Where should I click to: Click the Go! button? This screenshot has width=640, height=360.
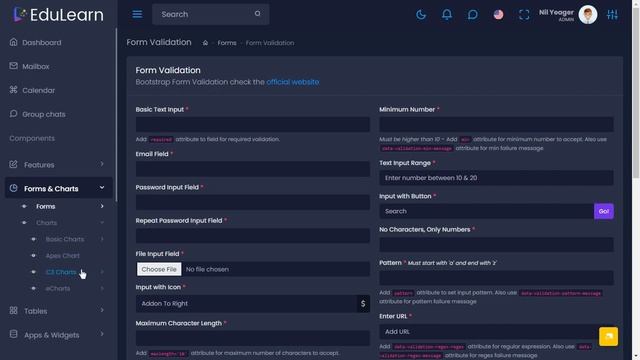coord(604,211)
